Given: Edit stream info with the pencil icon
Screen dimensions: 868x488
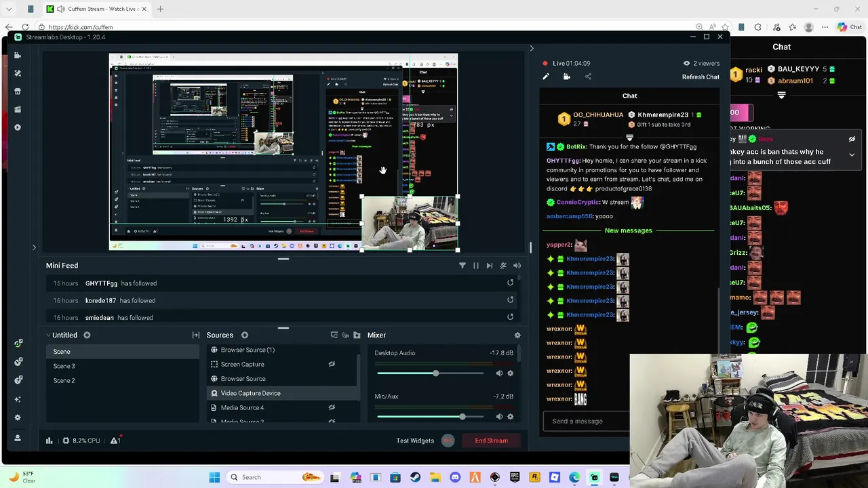Looking at the screenshot, I should pyautogui.click(x=546, y=77).
